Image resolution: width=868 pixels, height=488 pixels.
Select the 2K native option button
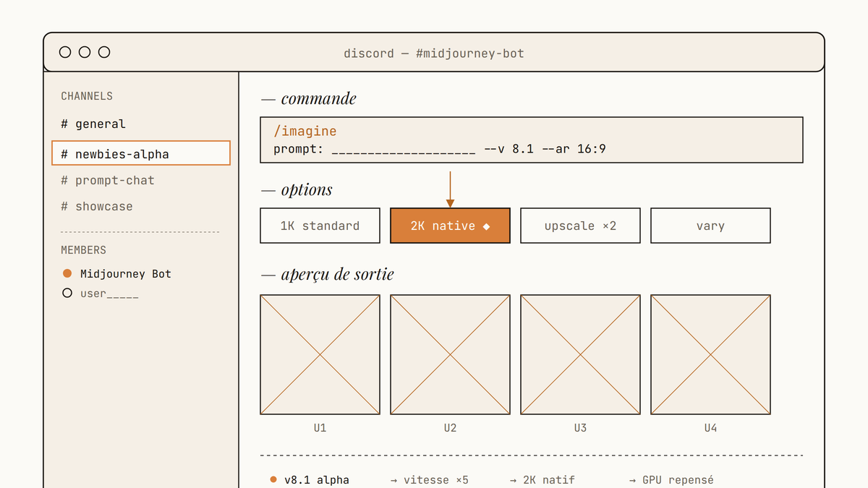click(450, 226)
